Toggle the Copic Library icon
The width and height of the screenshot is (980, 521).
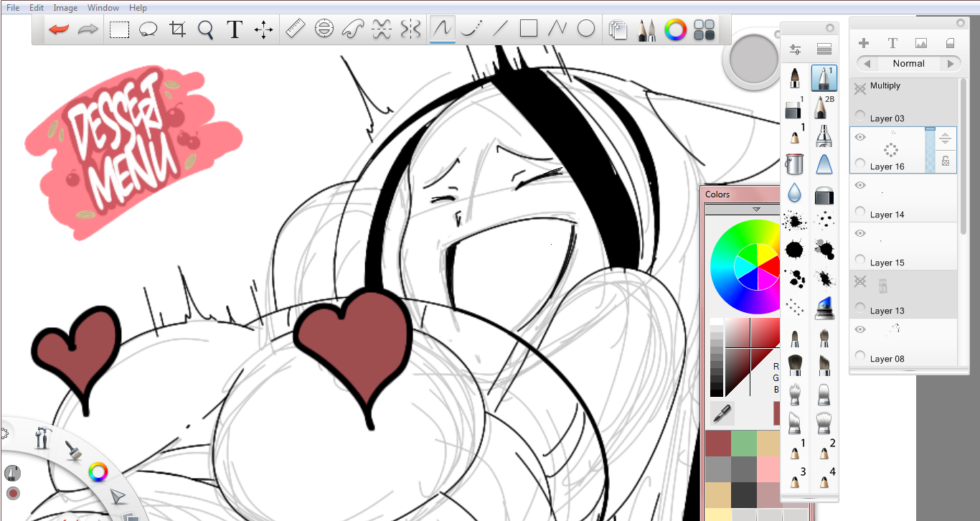click(705, 29)
